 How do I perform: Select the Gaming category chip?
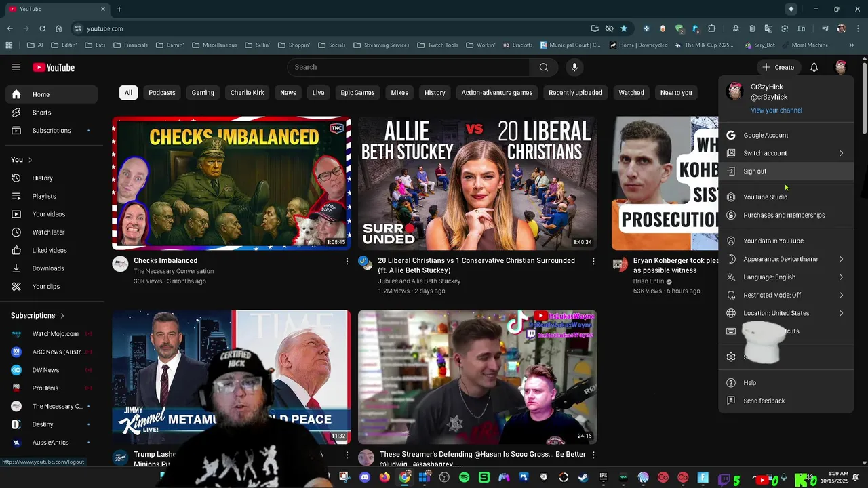click(x=203, y=93)
